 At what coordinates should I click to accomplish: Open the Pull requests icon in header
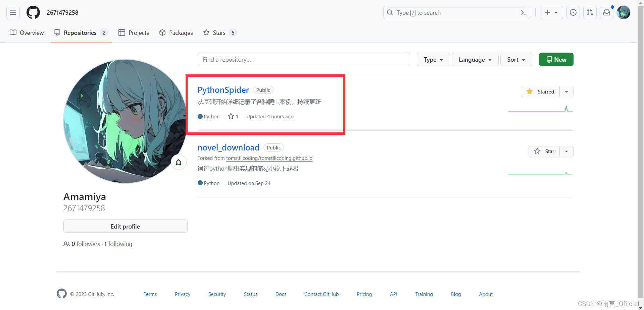point(590,12)
